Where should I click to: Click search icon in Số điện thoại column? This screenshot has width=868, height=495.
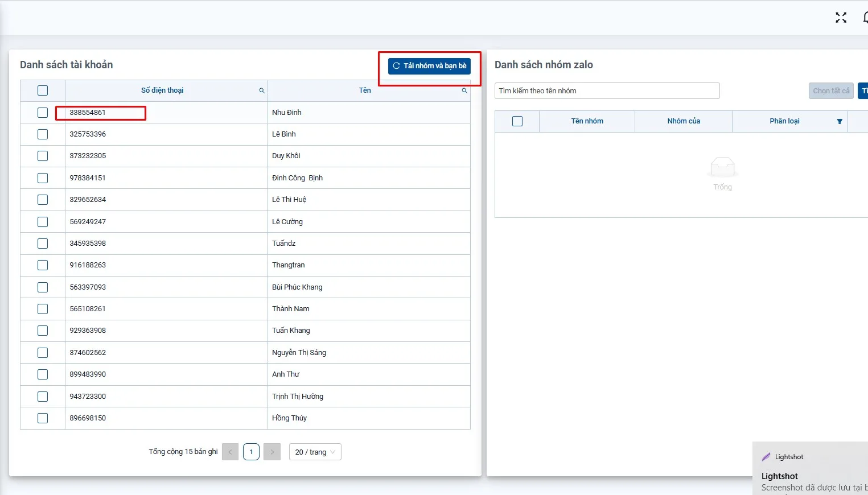click(262, 91)
